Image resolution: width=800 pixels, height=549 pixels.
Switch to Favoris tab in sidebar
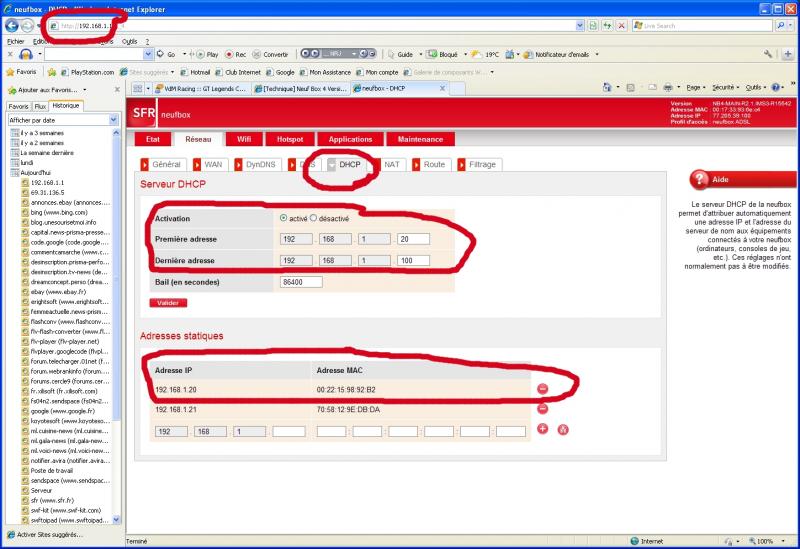[x=18, y=106]
